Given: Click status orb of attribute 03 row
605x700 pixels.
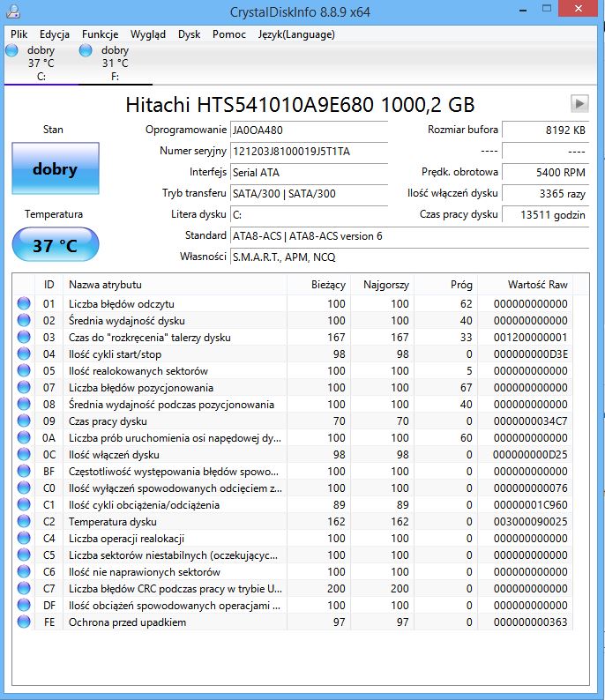Looking at the screenshot, I should [24, 337].
